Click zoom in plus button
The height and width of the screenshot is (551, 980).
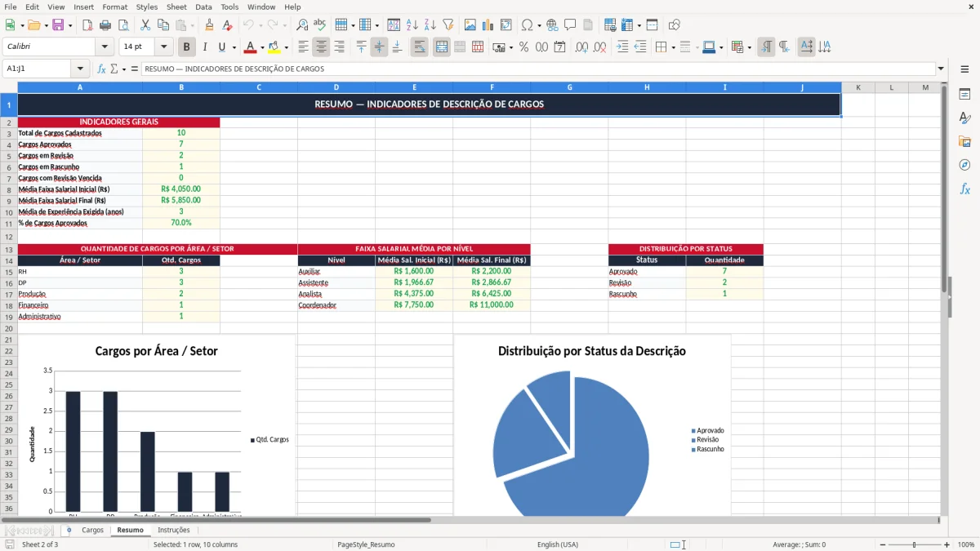tap(947, 544)
